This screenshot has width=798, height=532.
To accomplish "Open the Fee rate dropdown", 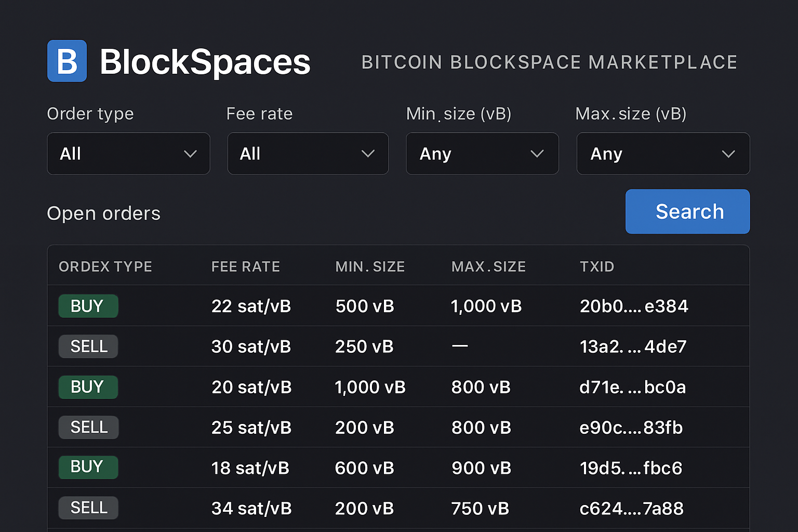I will pyautogui.click(x=308, y=154).
